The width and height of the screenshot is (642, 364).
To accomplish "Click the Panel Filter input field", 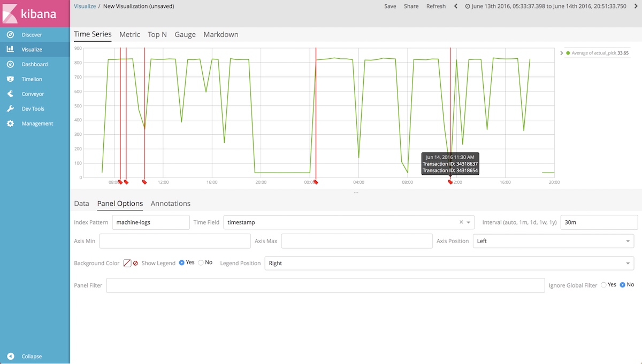I will click(x=325, y=285).
